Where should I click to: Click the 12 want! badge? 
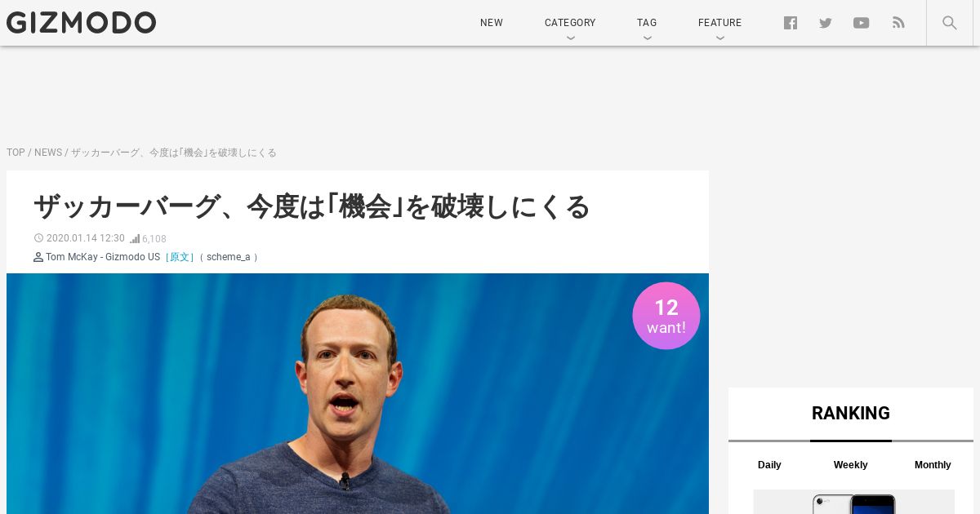point(666,316)
